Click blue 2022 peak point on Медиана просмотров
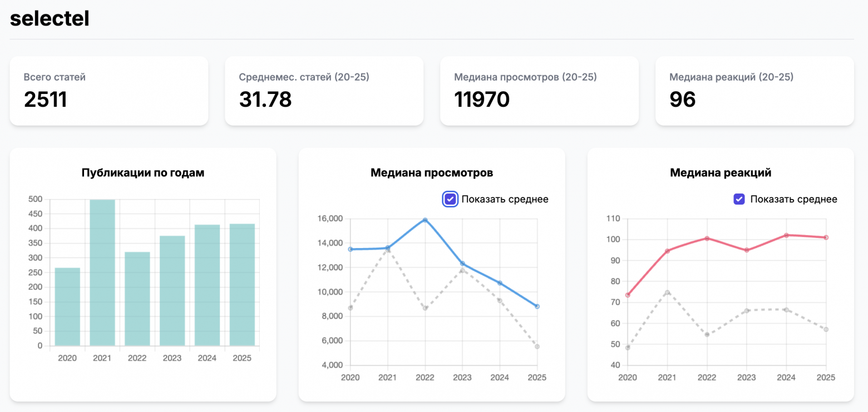868x412 pixels. 425,220
